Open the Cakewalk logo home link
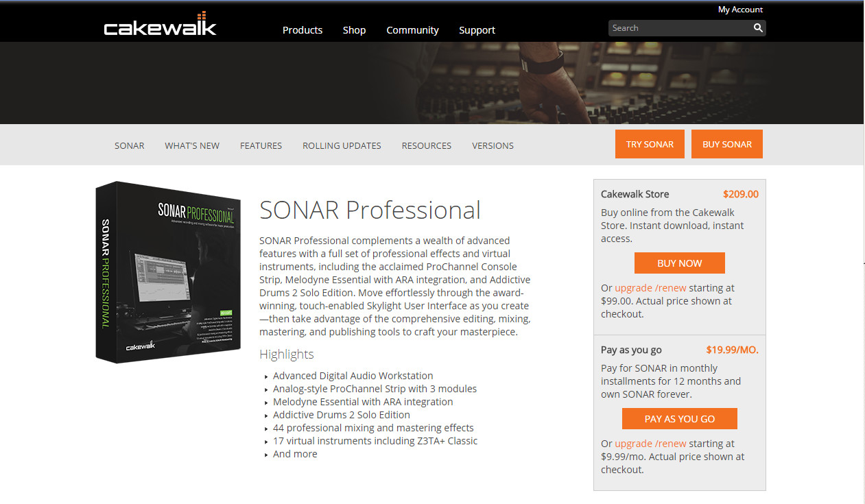This screenshot has height=504, width=865. point(160,25)
